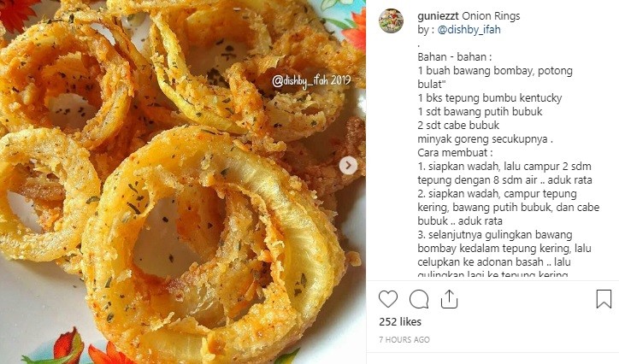This screenshot has height=364, width=619.
Task: Open comments with speech bubble icon
Action: point(419,299)
